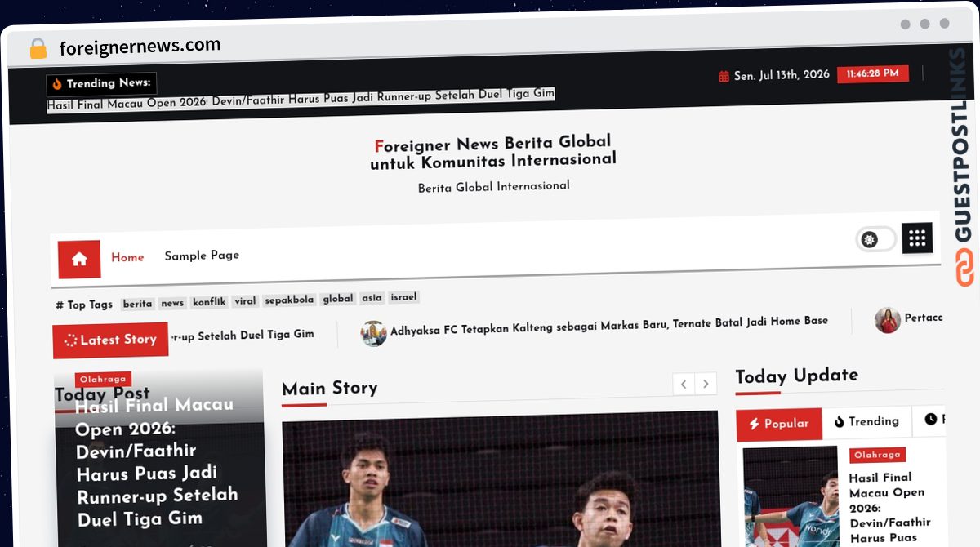Image resolution: width=980 pixels, height=547 pixels.
Task: Click the asia tag
Action: click(372, 298)
